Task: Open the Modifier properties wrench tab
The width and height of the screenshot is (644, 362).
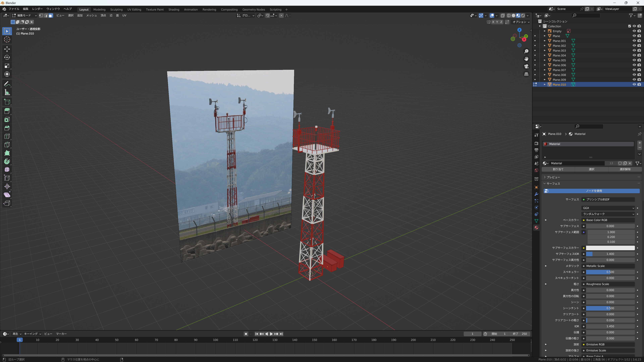Action: click(536, 194)
